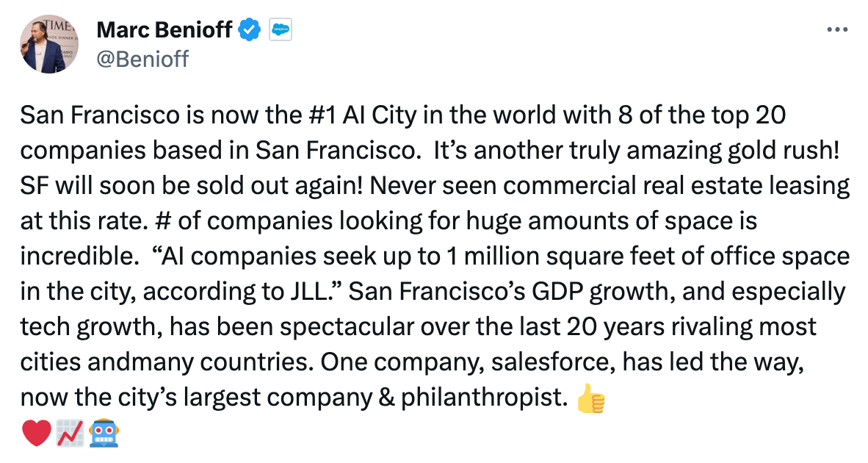The image size is (868, 463).
Task: Open the @Benioff handle link
Action: pyautogui.click(x=142, y=59)
